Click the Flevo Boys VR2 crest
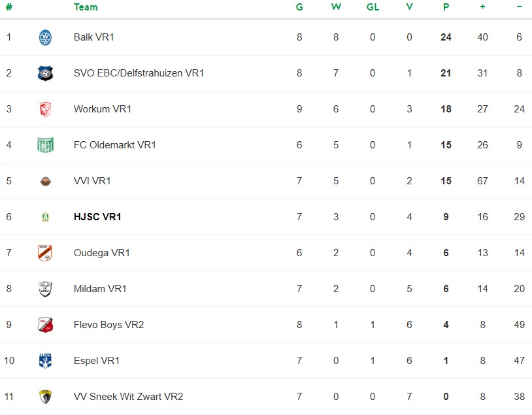The height and width of the screenshot is (415, 532). (45, 325)
